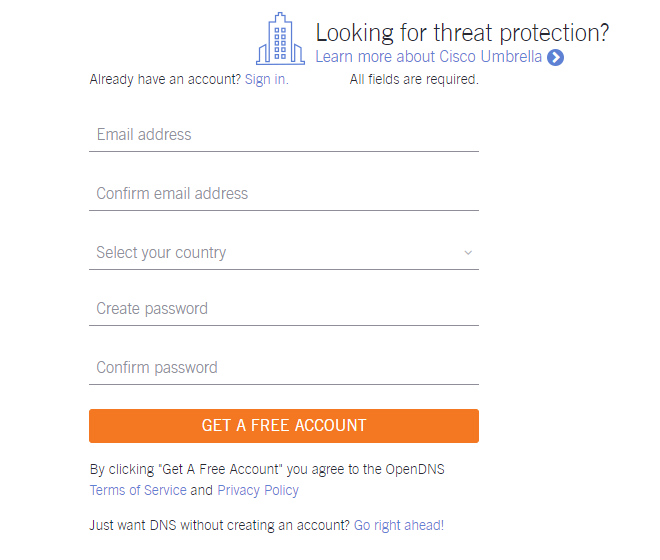Viewport: 660px width, 560px height.
Task: Click the blue circle arrow icon
Action: tap(555, 58)
